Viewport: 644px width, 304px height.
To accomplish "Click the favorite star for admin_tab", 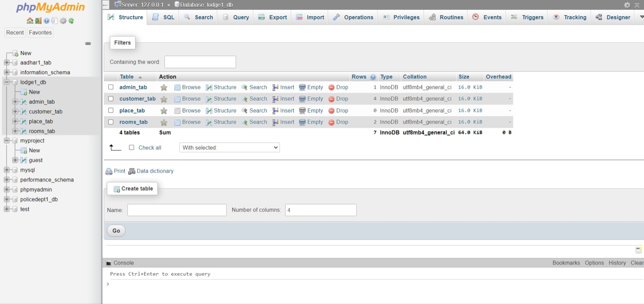I will 164,87.
